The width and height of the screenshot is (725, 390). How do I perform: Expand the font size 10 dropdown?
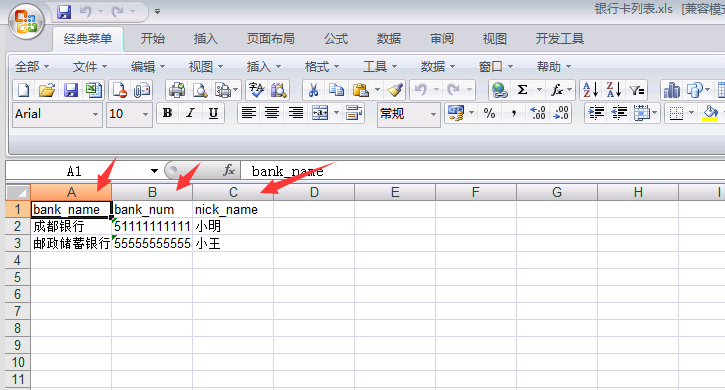tap(145, 114)
